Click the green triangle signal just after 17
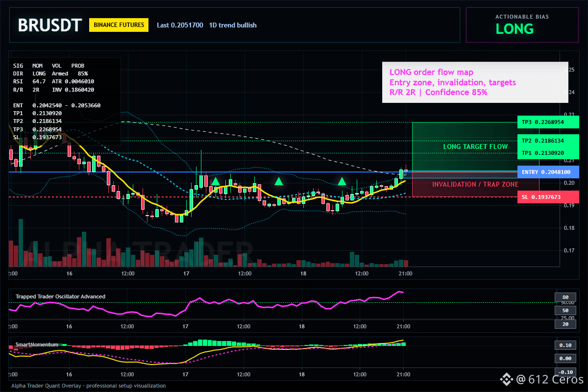This screenshot has height=392, width=588. point(215,181)
